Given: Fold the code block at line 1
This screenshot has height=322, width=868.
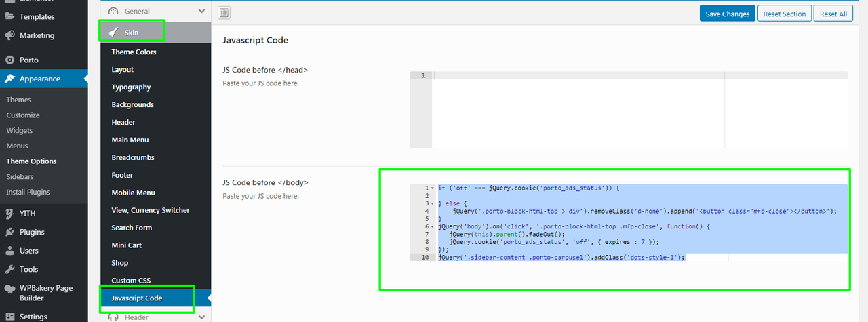Looking at the screenshot, I should [x=433, y=188].
